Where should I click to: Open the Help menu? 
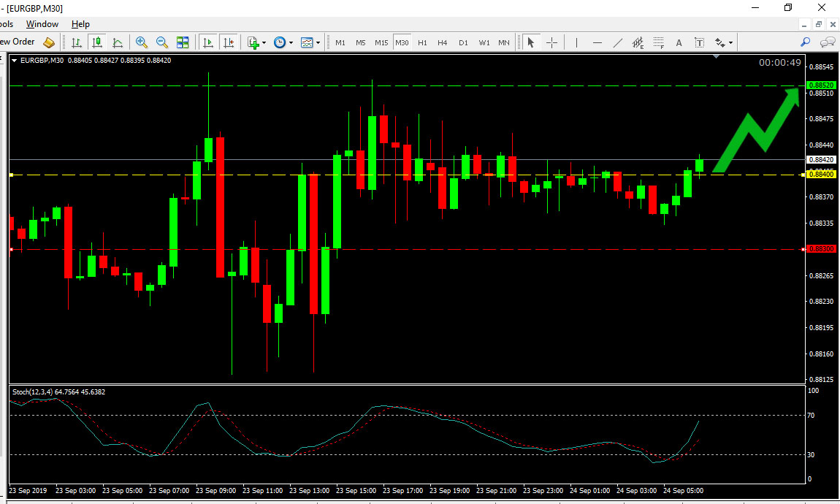tap(80, 24)
